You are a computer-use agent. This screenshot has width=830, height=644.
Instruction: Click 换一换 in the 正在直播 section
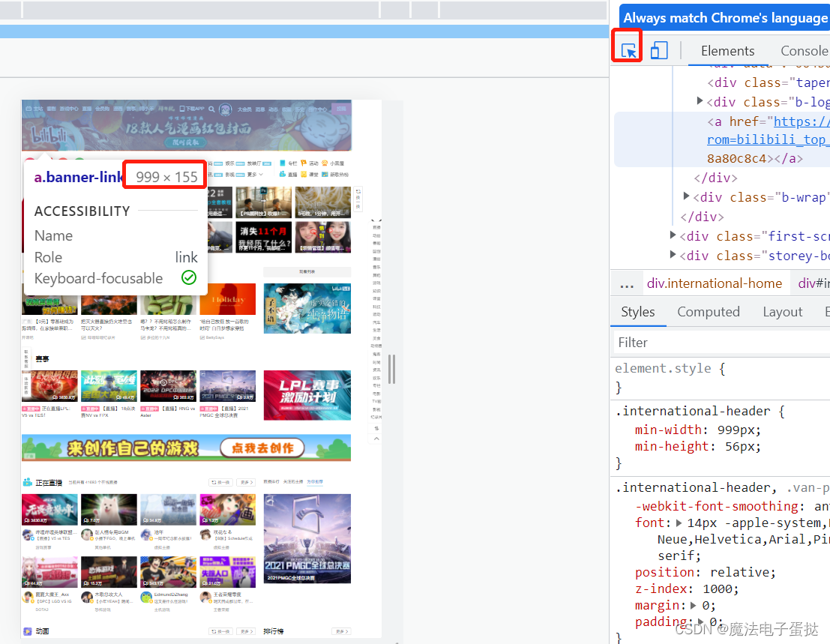pos(220,483)
